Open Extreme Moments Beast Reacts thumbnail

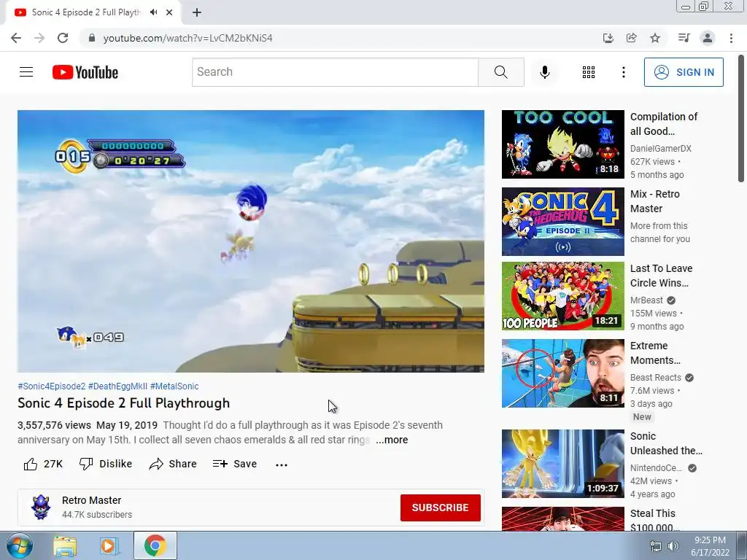pos(562,373)
